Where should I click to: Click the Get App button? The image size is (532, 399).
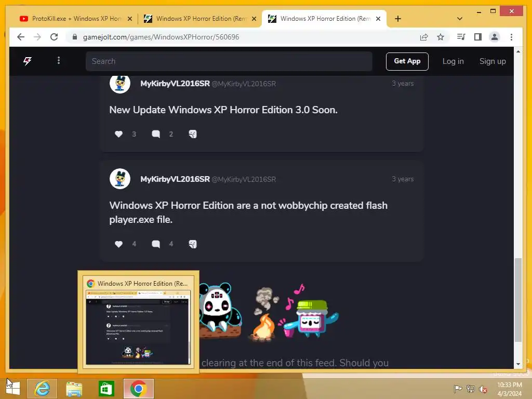[x=407, y=61]
